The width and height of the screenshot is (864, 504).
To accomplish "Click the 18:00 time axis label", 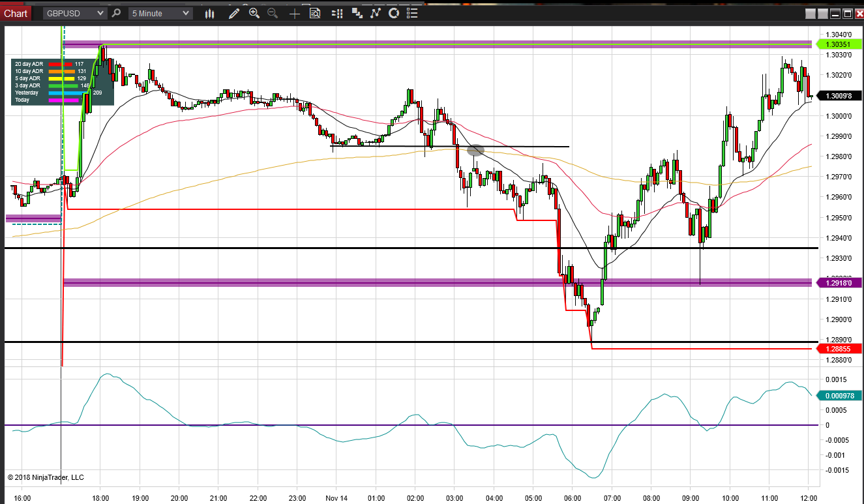I will coord(100,497).
